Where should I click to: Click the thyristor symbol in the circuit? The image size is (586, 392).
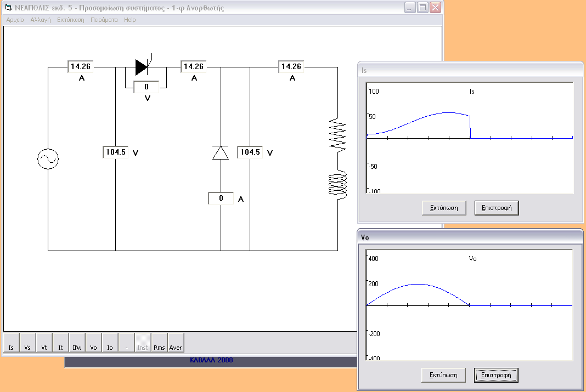click(x=143, y=66)
